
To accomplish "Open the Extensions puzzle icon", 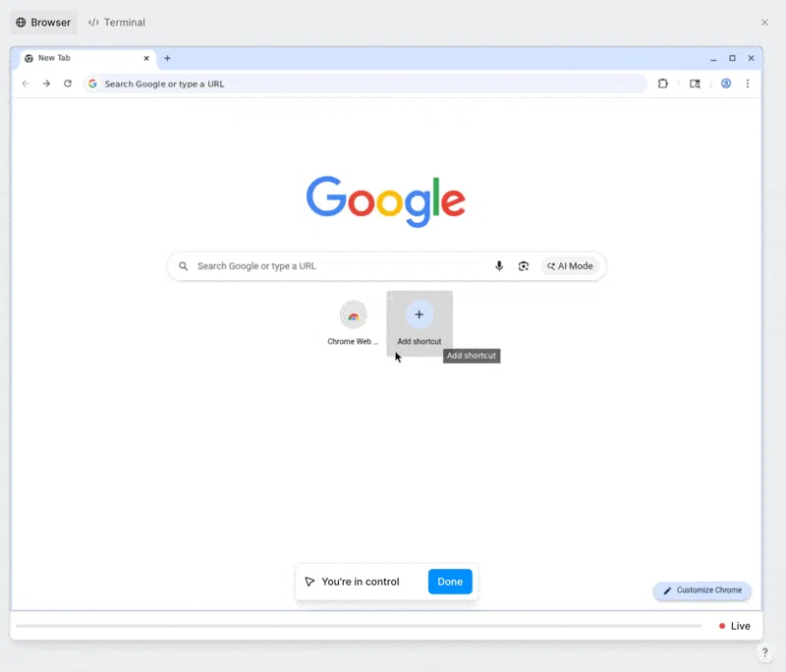I will 662,84.
